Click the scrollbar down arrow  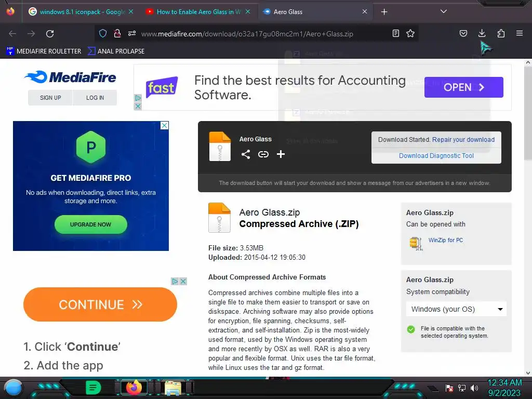coord(528,373)
